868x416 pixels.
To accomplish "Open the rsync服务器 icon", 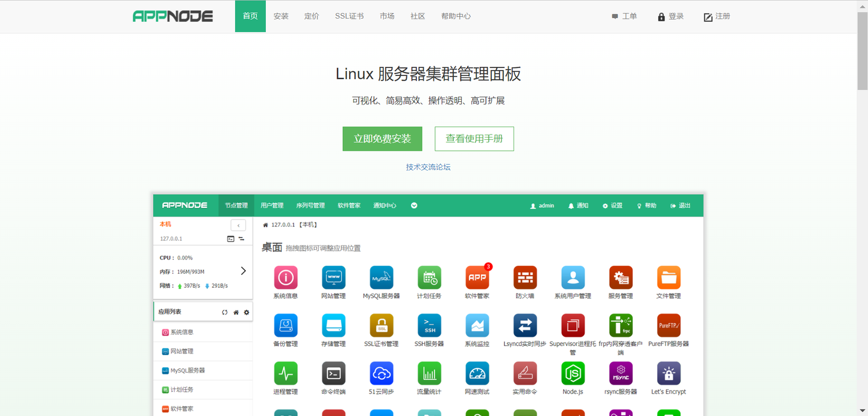I will coord(621,374).
